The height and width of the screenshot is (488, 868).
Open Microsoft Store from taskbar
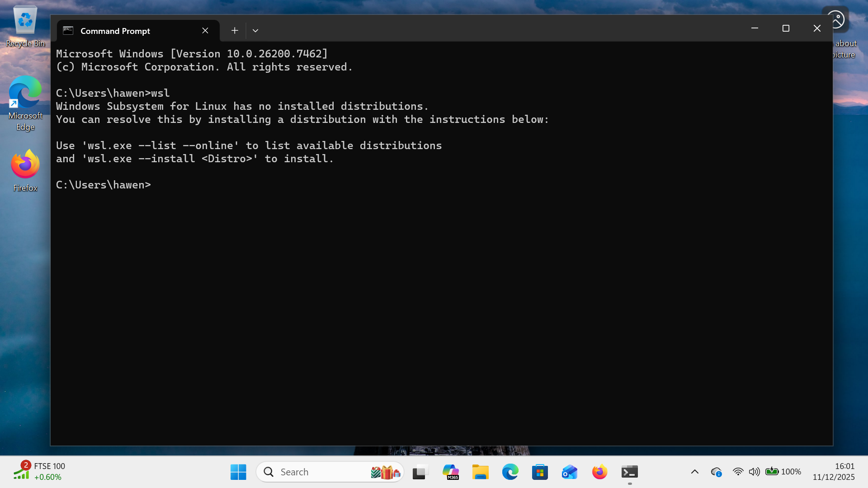click(540, 472)
